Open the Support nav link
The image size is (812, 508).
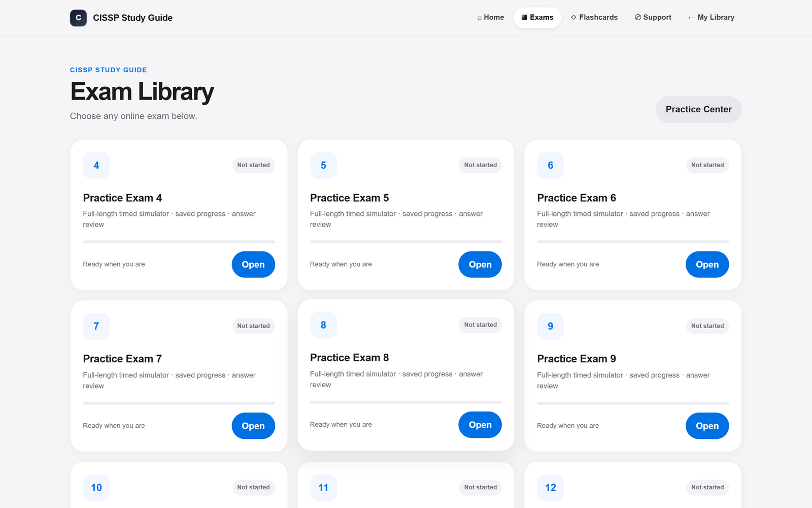coord(653,17)
